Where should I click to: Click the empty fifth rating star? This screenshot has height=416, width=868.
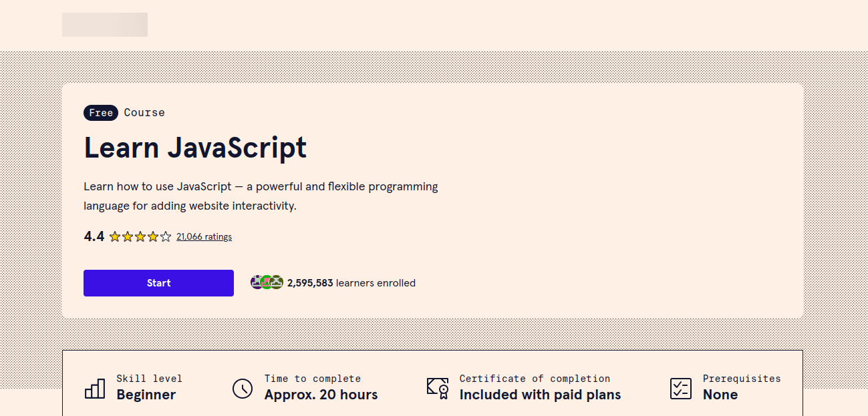[x=166, y=236]
